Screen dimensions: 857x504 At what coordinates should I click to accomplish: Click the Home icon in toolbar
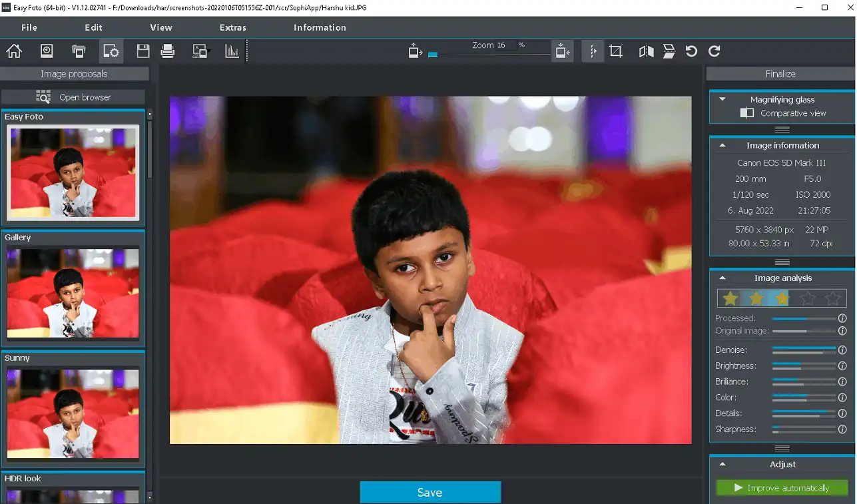14,51
